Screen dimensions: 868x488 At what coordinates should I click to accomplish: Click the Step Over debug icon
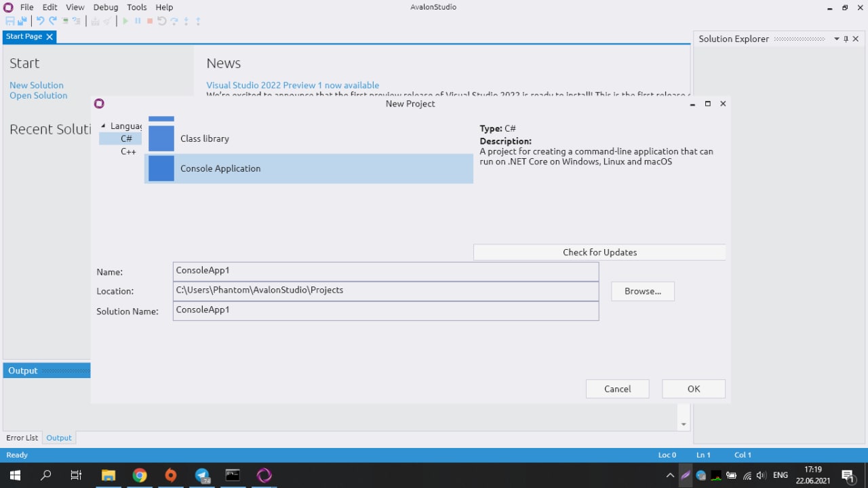coord(174,21)
